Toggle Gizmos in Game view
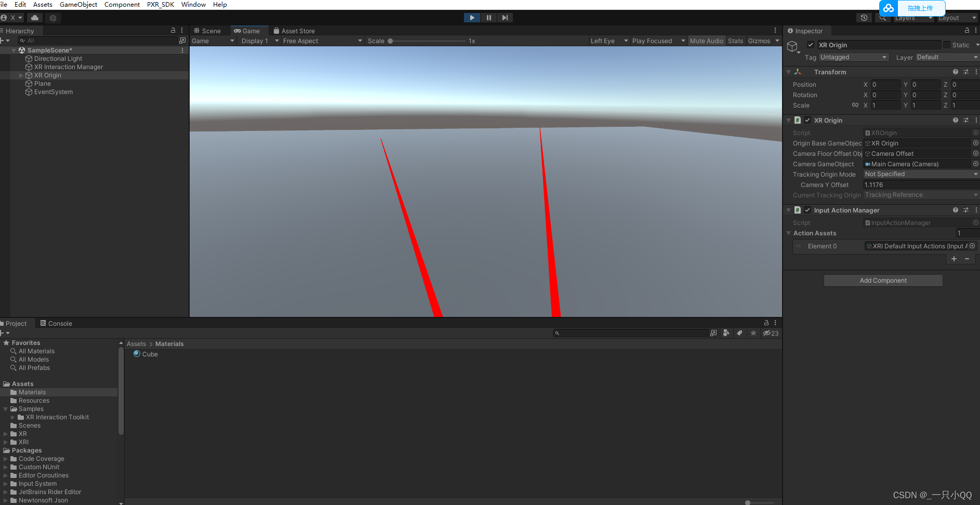Viewport: 980px width, 505px height. pos(759,41)
